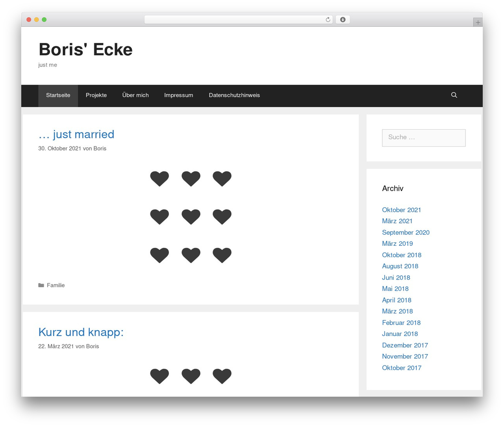Reload the page with the refresh icon
Image resolution: width=504 pixels, height=427 pixels.
coord(328,20)
